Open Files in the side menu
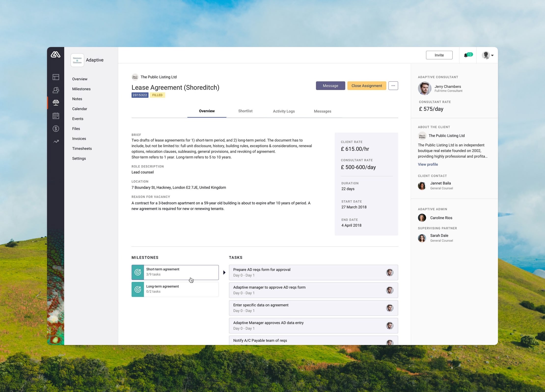Screen dimensions: 545x392 pyautogui.click(x=76, y=129)
